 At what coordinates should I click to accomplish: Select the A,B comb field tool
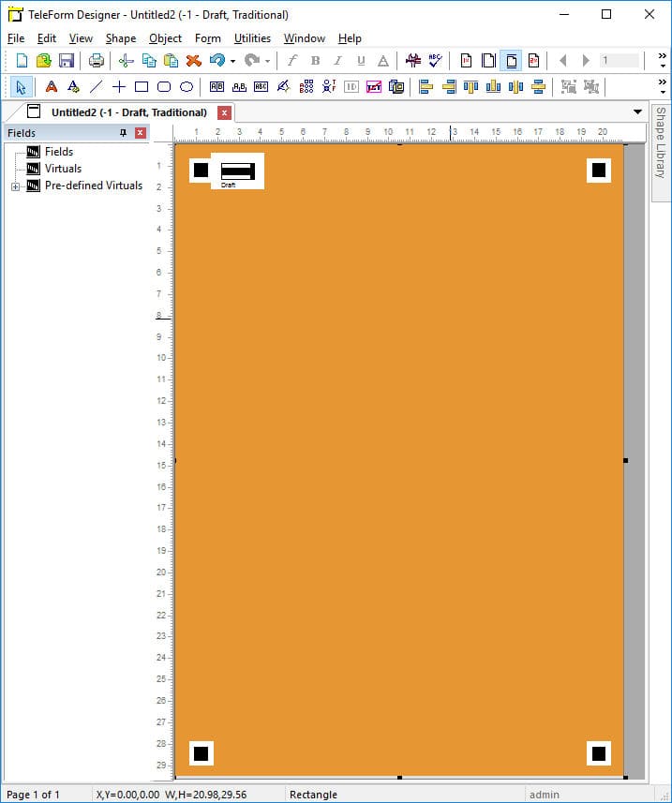(239, 86)
